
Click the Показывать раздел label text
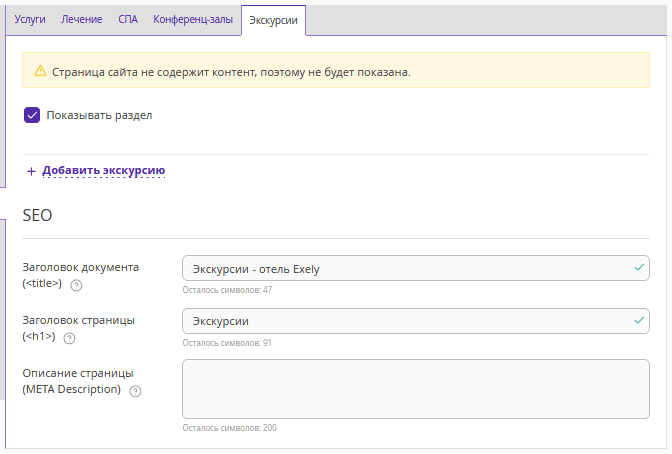(99, 115)
